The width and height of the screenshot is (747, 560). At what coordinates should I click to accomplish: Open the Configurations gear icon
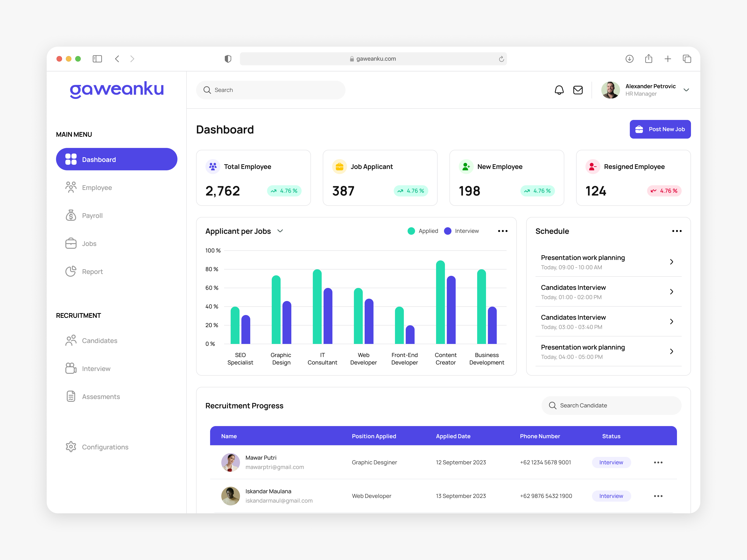pos(71,447)
